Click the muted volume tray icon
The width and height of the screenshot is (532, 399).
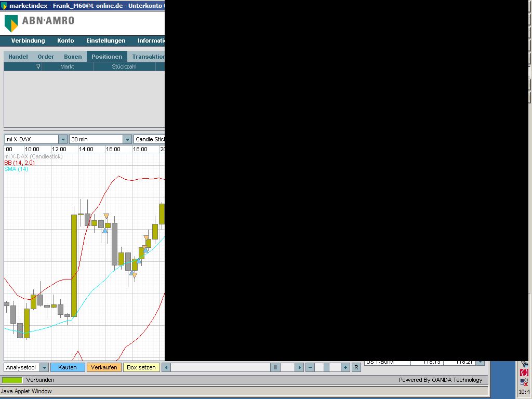(524, 382)
